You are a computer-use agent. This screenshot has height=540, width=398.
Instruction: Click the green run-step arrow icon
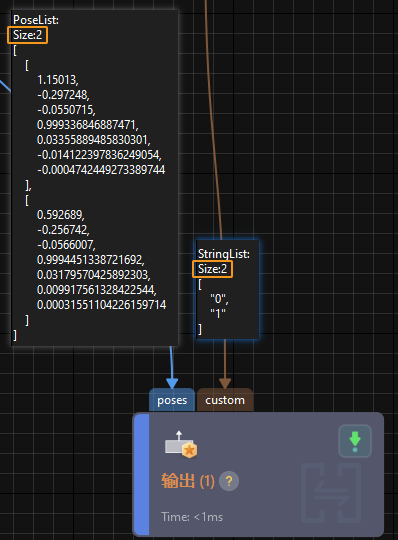[x=355, y=441]
